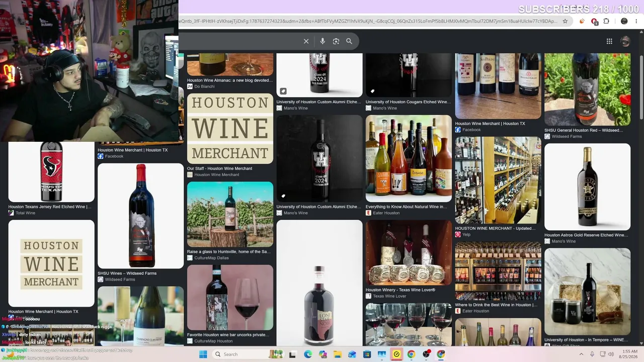The width and height of the screenshot is (644, 362).
Task: Open the Chrome profile avatar in toolbar
Action: tap(624, 21)
